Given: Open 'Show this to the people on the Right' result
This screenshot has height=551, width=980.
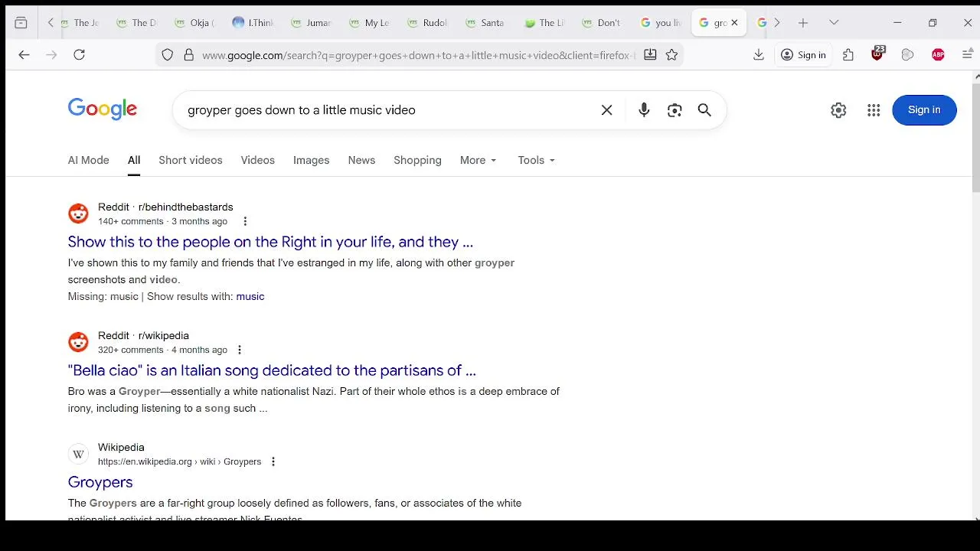Looking at the screenshot, I should 270,242.
